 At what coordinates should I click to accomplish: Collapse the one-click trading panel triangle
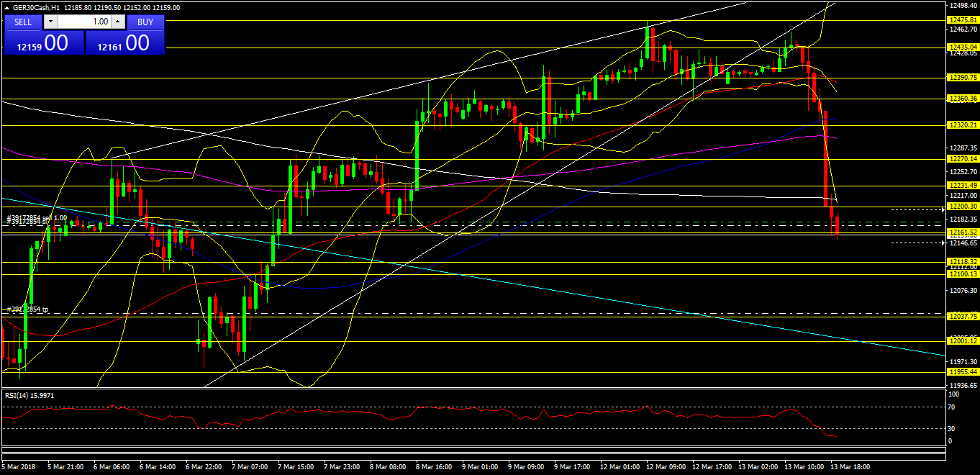click(6, 7)
